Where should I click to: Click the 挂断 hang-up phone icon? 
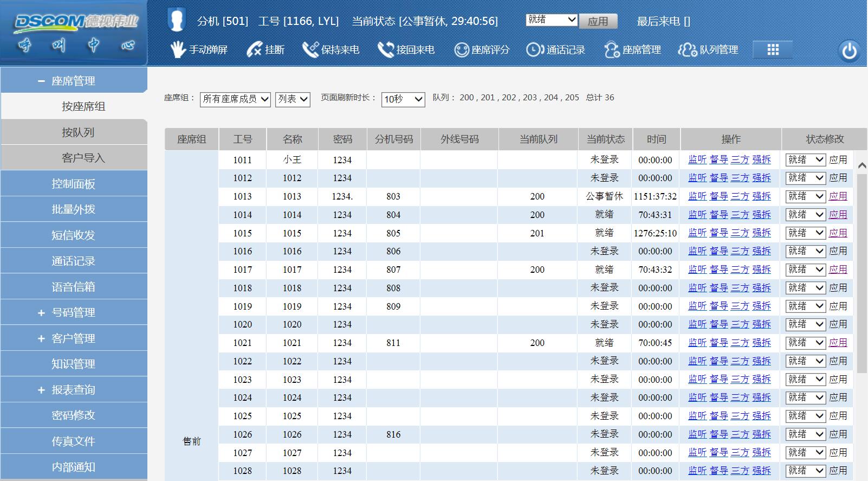(254, 50)
